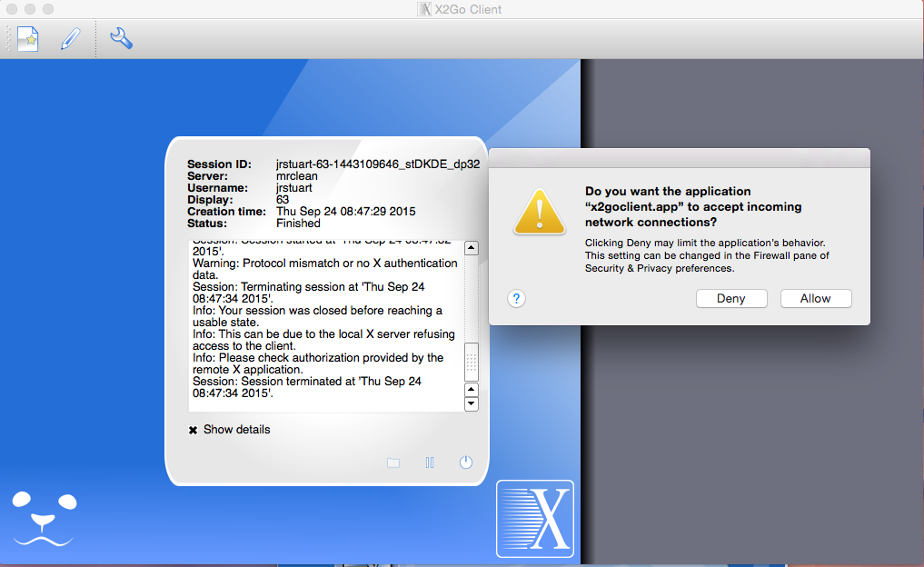Terminate the session with the power icon

tap(466, 462)
